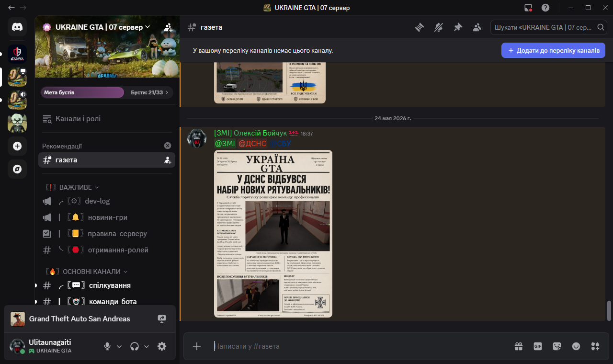
Task: Open Threads icon in channel header
Action: 420,27
